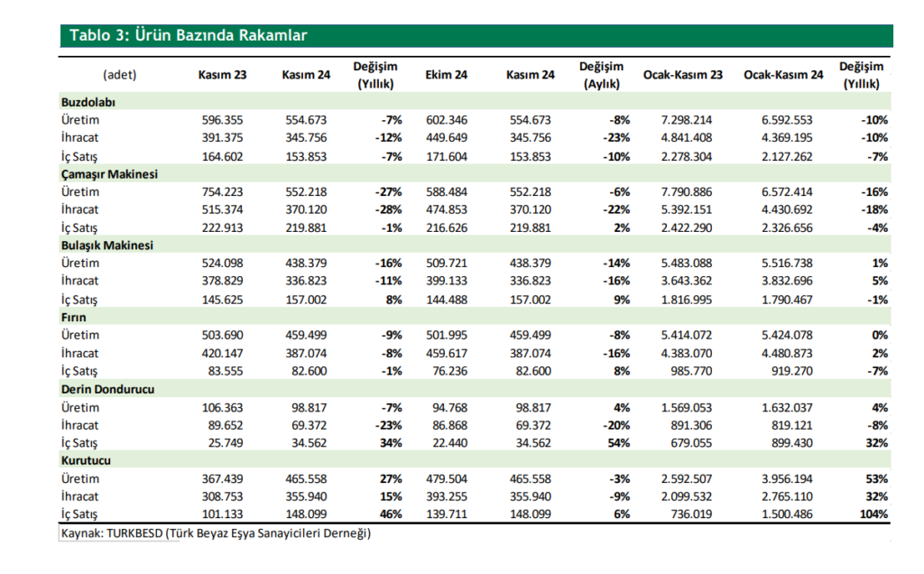
Task: Select the 'Fırın' category header row
Action: coord(73,318)
